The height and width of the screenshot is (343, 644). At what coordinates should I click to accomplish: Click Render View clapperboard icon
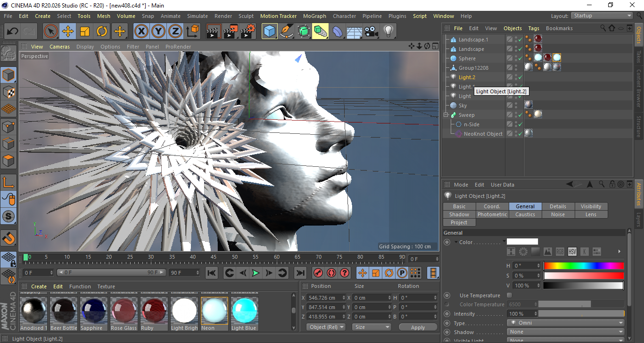[x=214, y=32]
